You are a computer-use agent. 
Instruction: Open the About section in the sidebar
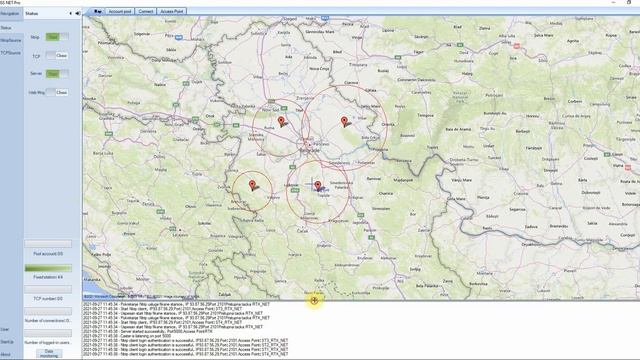tap(6, 354)
